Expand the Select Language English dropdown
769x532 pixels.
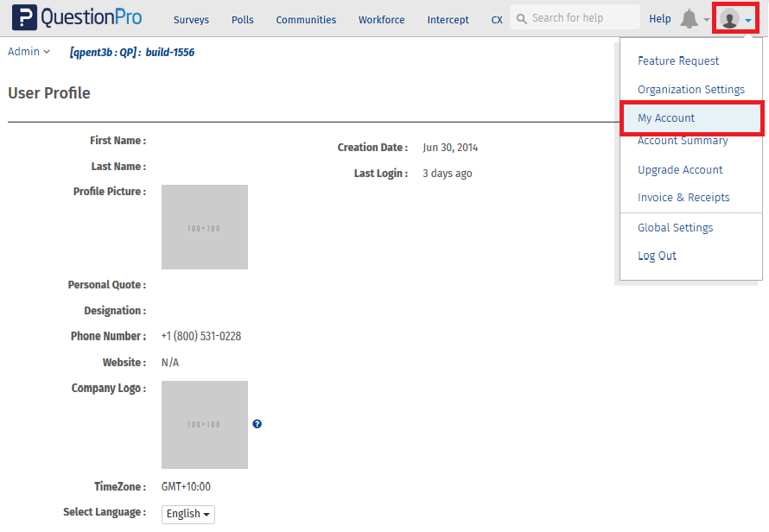(188, 514)
